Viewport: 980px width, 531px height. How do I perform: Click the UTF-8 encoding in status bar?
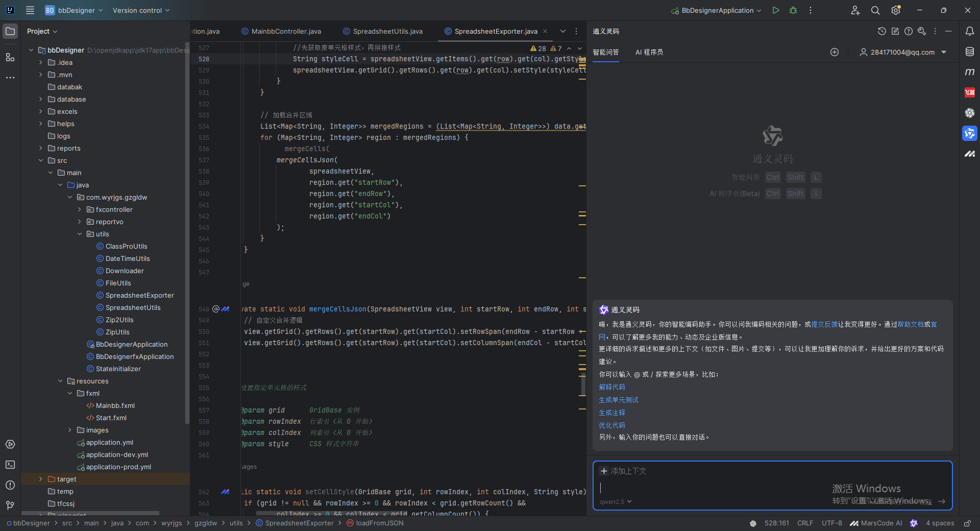point(832,523)
